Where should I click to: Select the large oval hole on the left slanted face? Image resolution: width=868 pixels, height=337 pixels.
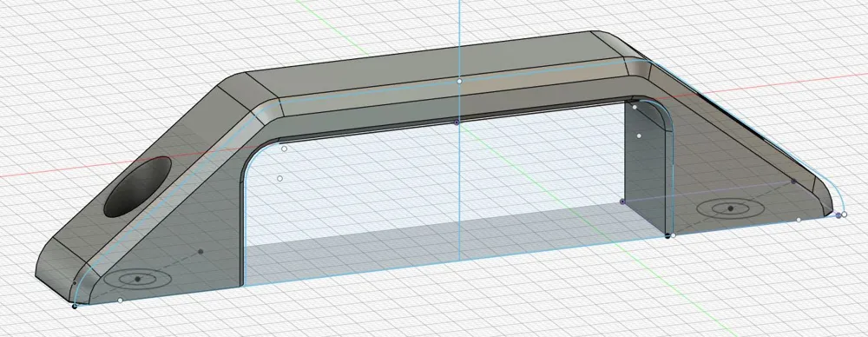tap(138, 187)
